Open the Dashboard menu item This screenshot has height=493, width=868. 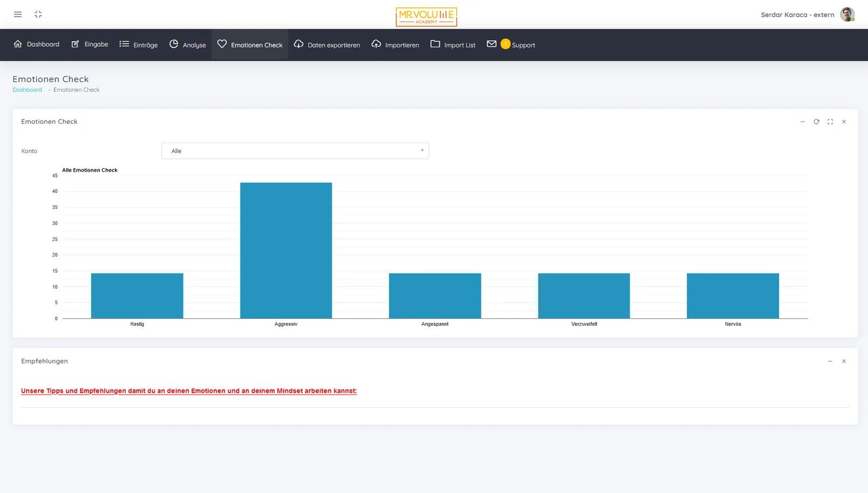pos(43,45)
